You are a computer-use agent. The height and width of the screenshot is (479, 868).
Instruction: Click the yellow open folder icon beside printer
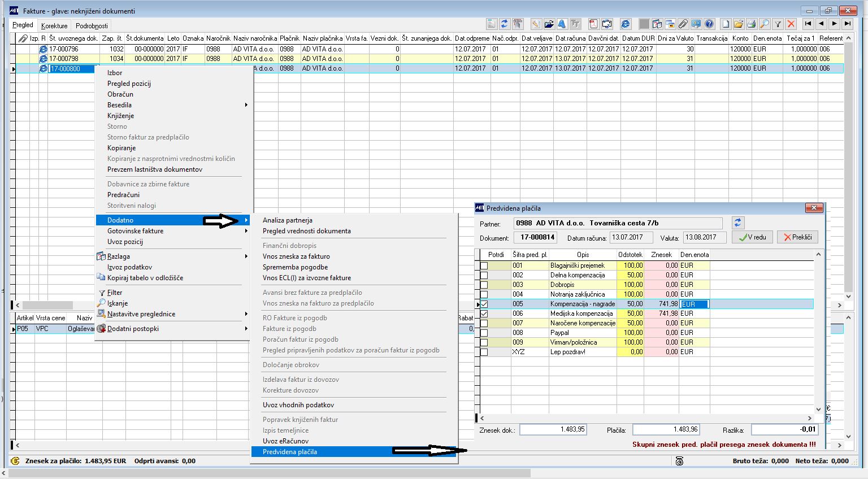coord(739,24)
